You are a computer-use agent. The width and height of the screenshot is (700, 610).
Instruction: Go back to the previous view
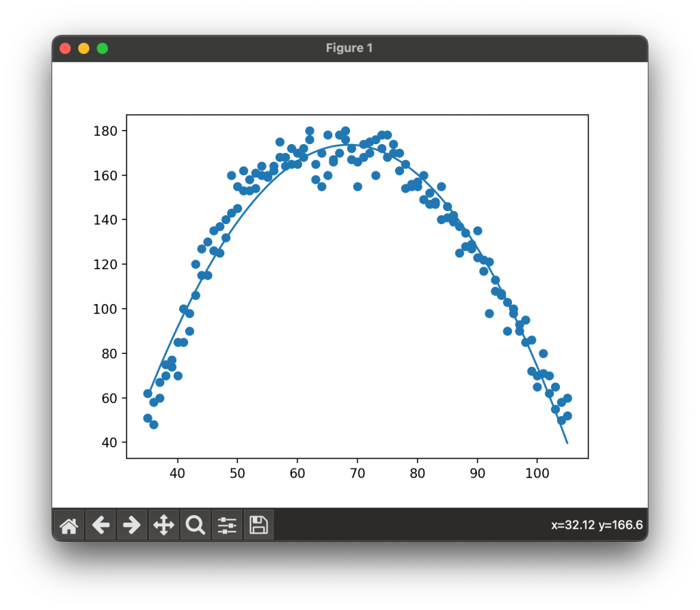tap(100, 525)
